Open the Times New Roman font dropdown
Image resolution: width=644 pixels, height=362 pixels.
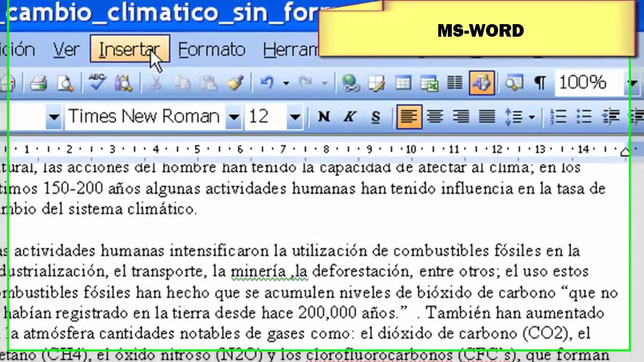[x=233, y=117]
